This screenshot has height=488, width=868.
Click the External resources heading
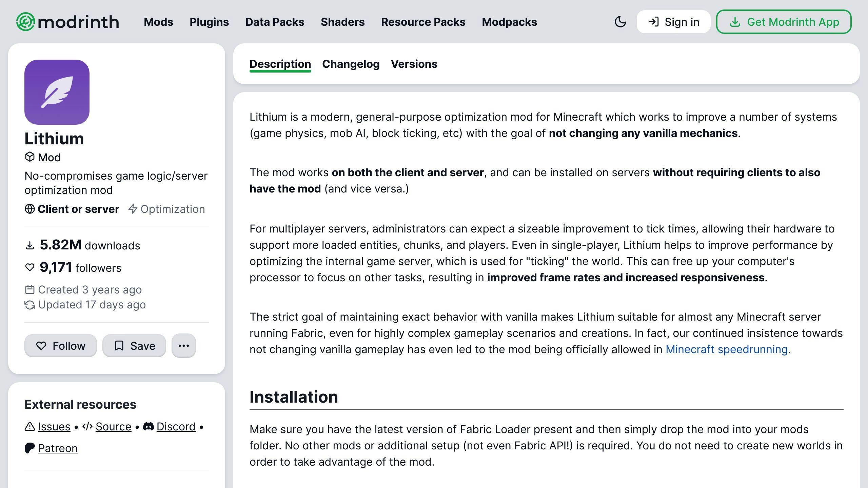coord(80,404)
